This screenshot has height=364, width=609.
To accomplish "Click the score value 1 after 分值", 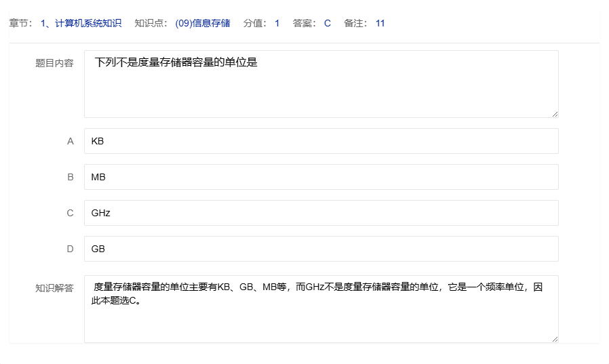I will coord(277,23).
